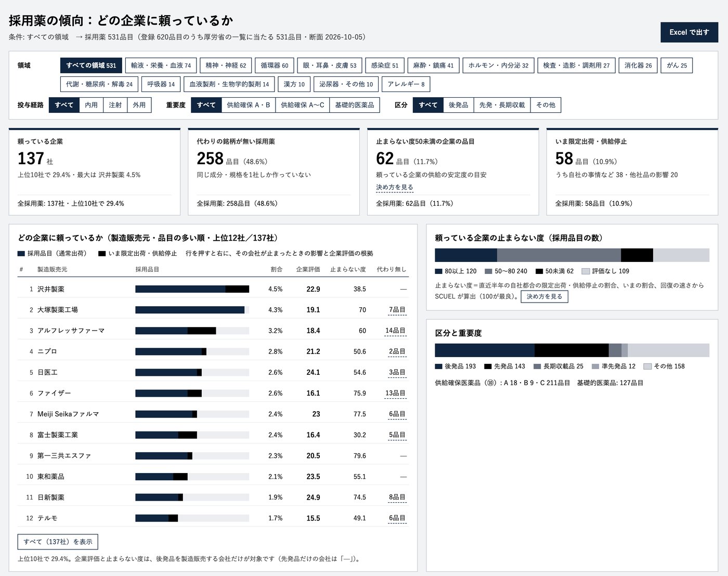Open the 大塚製薬工場 row
This screenshot has width=728, height=576.
click(213, 309)
